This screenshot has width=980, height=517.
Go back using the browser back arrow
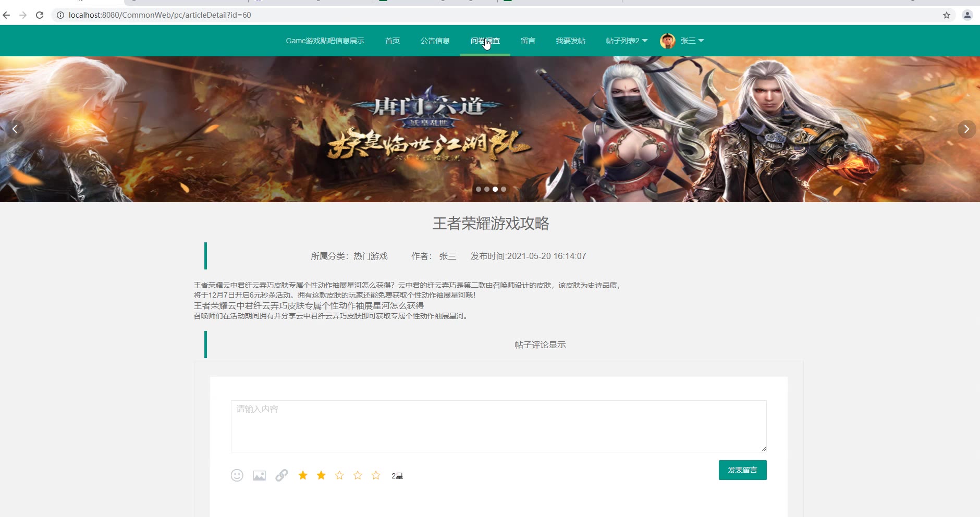[7, 15]
